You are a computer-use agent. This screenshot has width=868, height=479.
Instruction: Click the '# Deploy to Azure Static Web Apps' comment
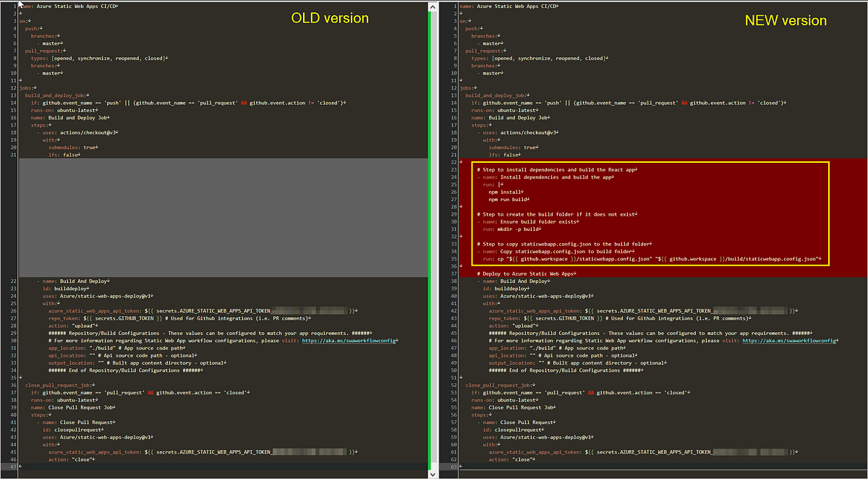pyautogui.click(x=527, y=274)
